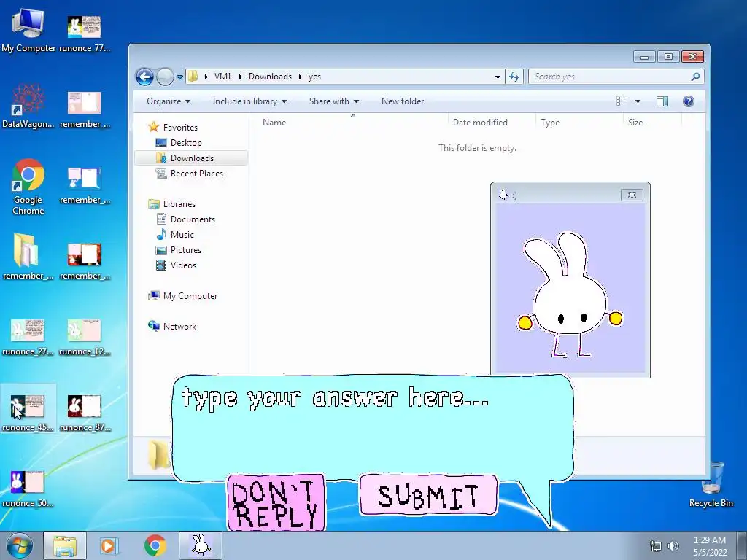Open the Start menu
Viewport: 747px width, 560px height.
(x=19, y=545)
